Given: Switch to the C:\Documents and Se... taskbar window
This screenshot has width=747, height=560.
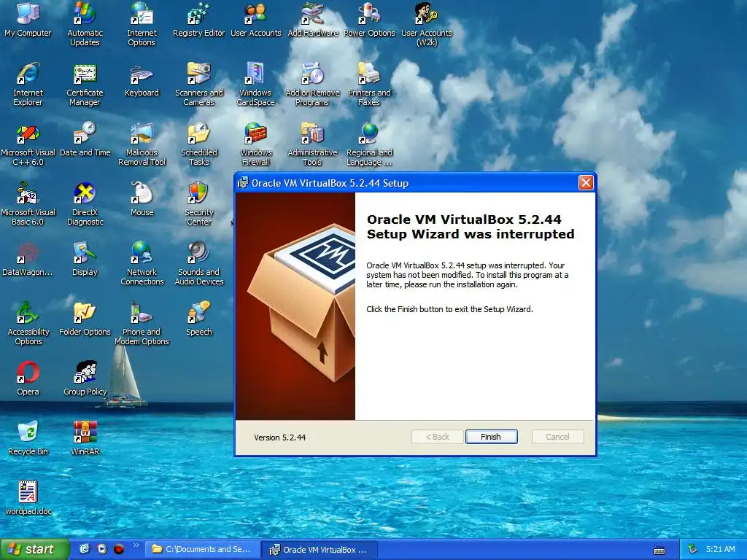Looking at the screenshot, I should coord(203,550).
